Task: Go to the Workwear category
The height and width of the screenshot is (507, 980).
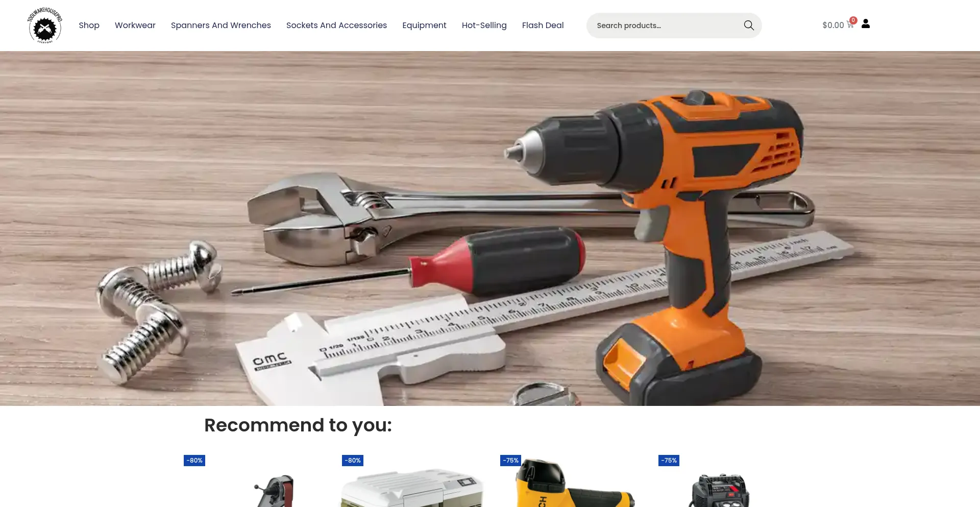Action: click(135, 26)
